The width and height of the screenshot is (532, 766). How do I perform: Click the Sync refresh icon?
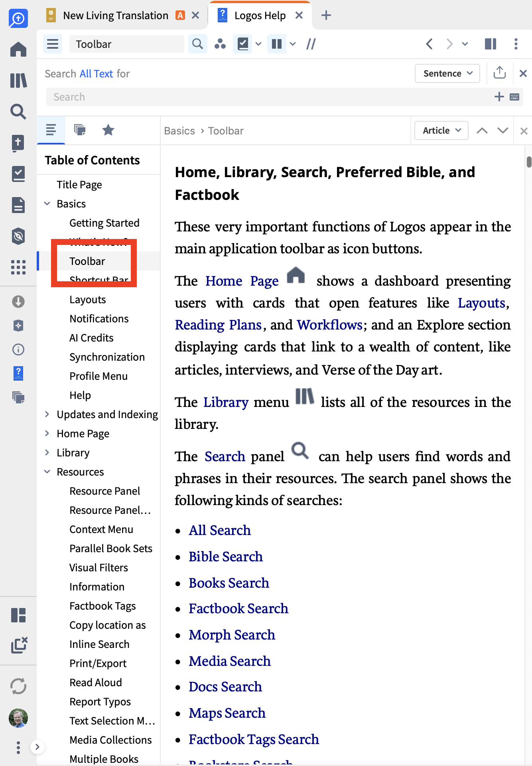pyautogui.click(x=18, y=686)
